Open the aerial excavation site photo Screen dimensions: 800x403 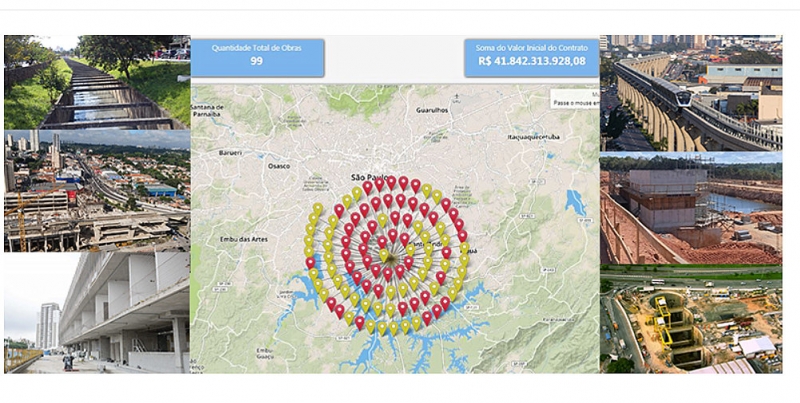[691, 320]
